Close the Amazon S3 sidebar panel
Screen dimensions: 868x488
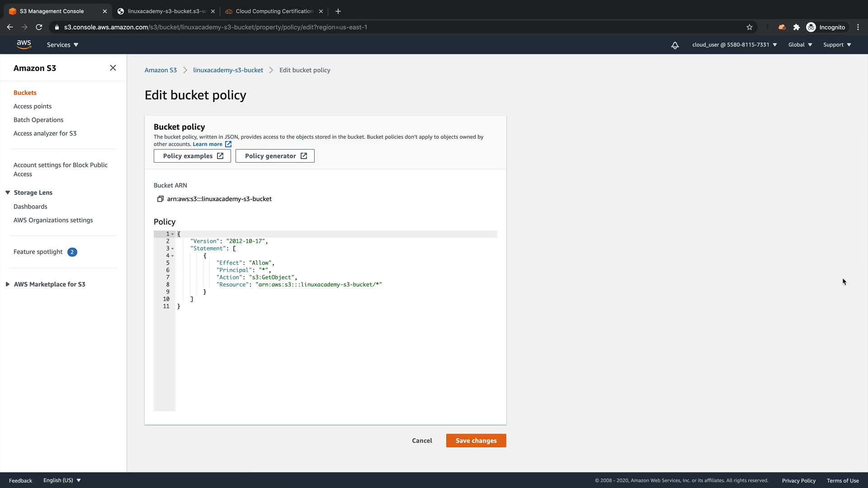pyautogui.click(x=113, y=68)
